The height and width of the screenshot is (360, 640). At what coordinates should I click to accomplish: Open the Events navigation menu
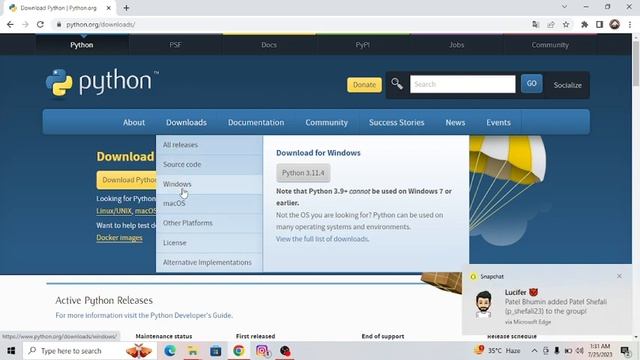[x=498, y=122]
